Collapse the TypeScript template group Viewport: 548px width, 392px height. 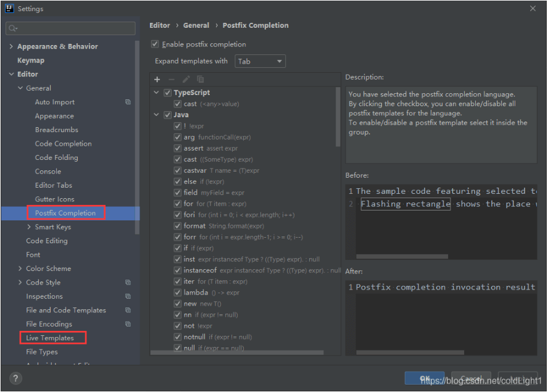[157, 93]
